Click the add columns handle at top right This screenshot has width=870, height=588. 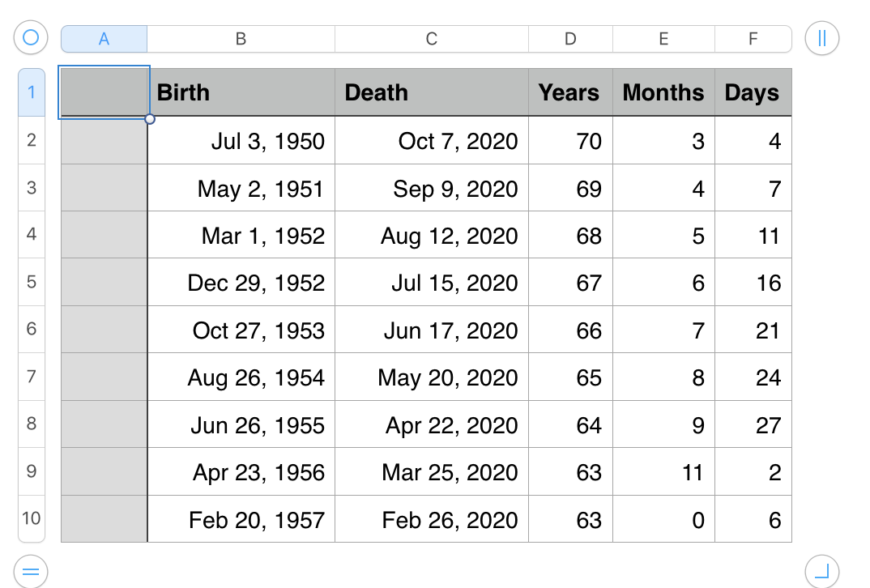pyautogui.click(x=821, y=38)
